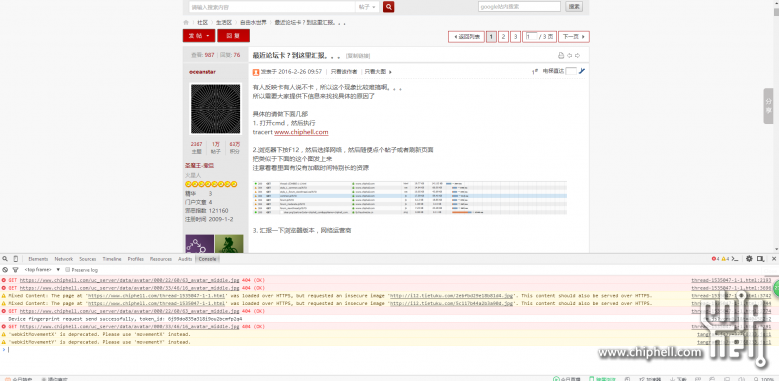Change DevTools dock side icon
The image size is (779, 381).
(760, 259)
